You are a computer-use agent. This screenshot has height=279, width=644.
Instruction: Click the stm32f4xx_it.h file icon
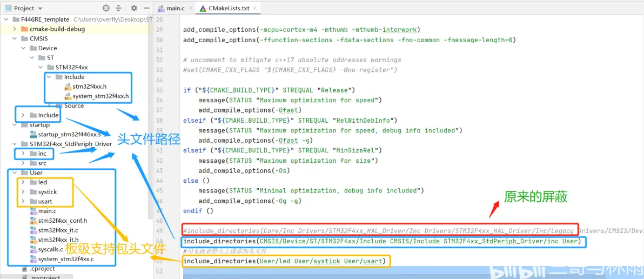33,240
